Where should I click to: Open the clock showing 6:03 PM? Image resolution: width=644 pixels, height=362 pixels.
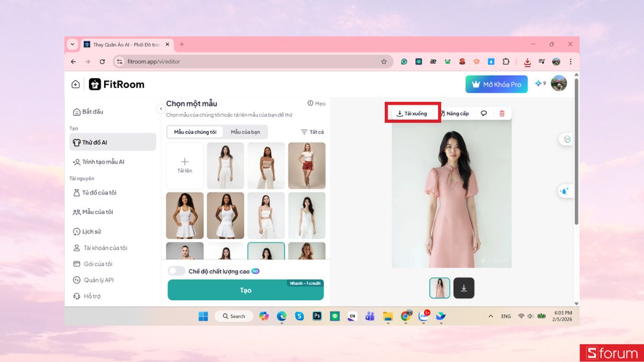click(563, 316)
